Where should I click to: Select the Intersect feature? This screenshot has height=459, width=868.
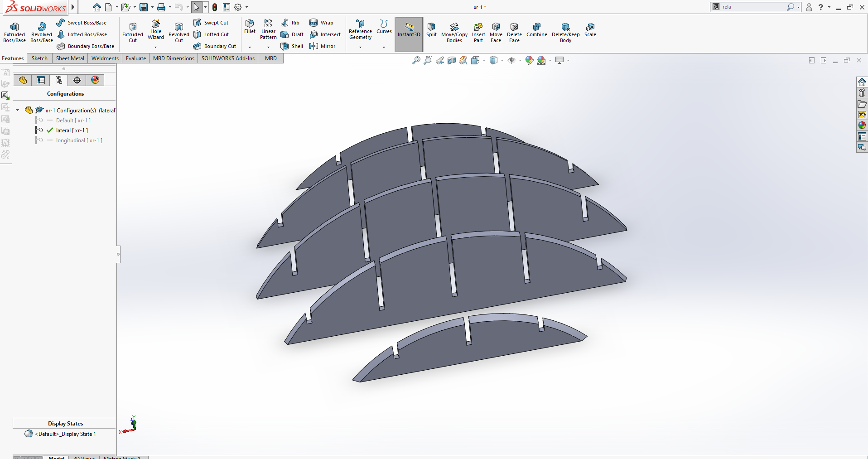click(x=325, y=34)
